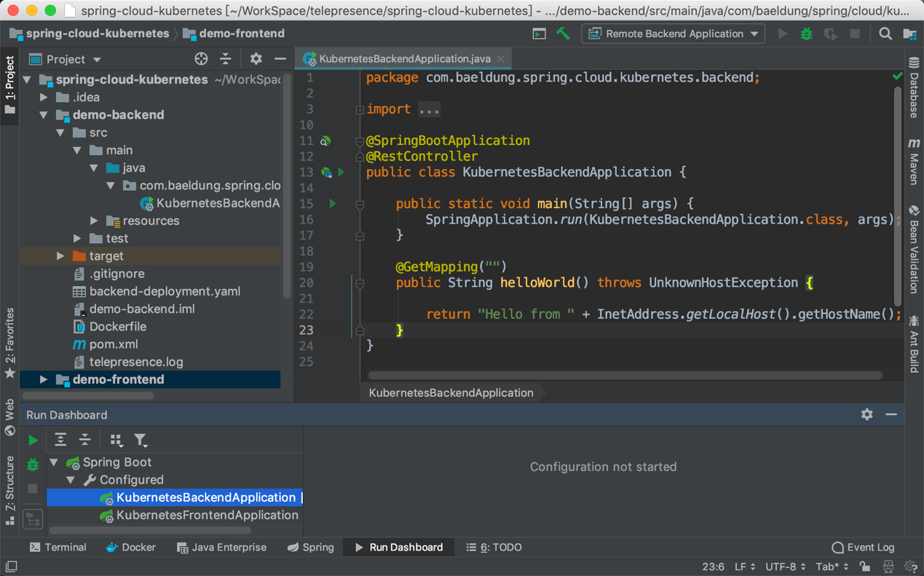Open Search Everywhere magnifier icon
The height and width of the screenshot is (576, 924).
885,33
